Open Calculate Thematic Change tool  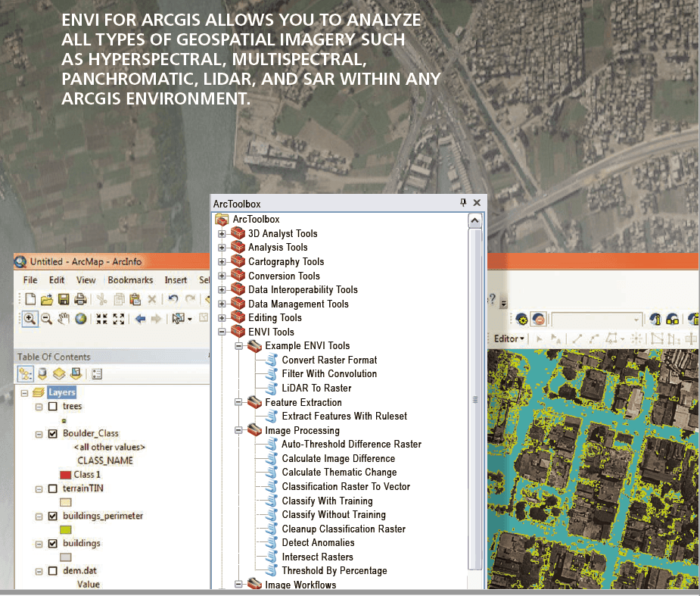click(339, 473)
